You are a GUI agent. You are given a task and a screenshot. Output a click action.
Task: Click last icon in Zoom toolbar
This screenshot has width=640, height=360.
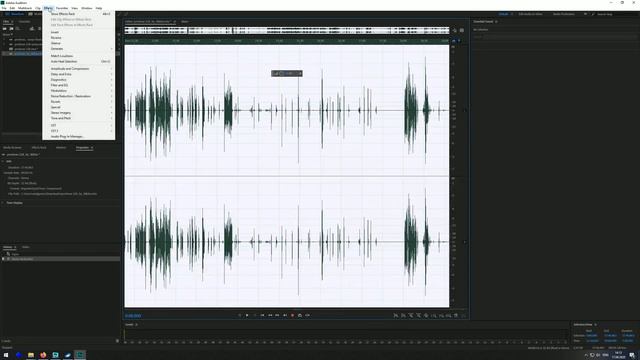click(x=463, y=316)
